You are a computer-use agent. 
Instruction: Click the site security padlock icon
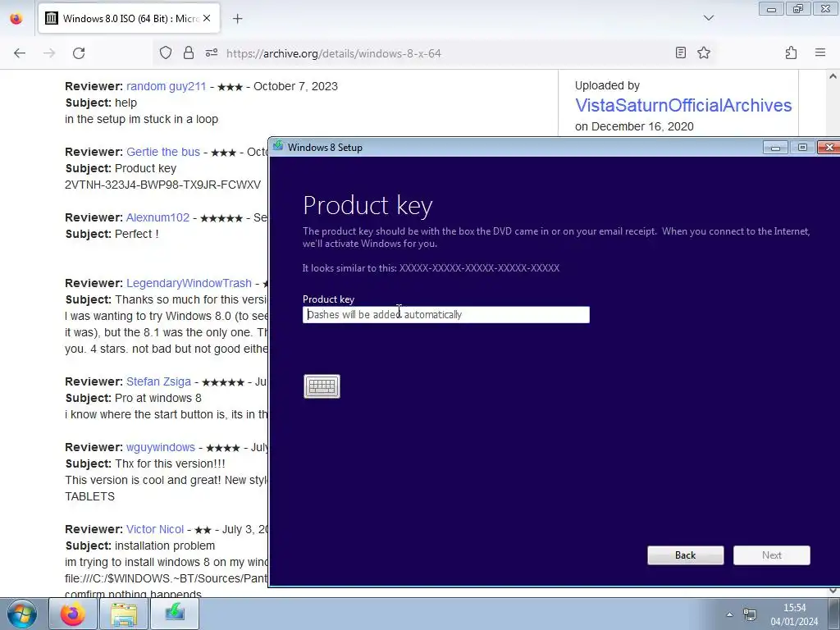coord(189,52)
